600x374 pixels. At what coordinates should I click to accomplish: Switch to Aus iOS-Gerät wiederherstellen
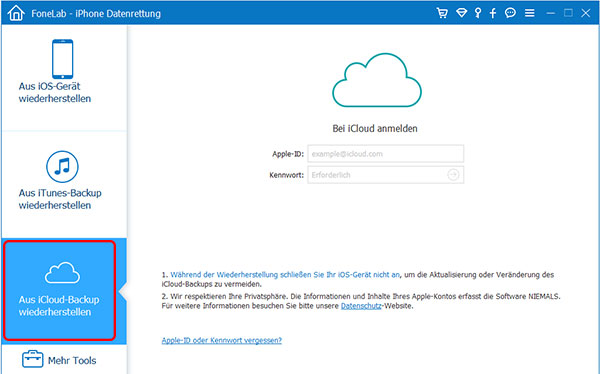(x=64, y=77)
